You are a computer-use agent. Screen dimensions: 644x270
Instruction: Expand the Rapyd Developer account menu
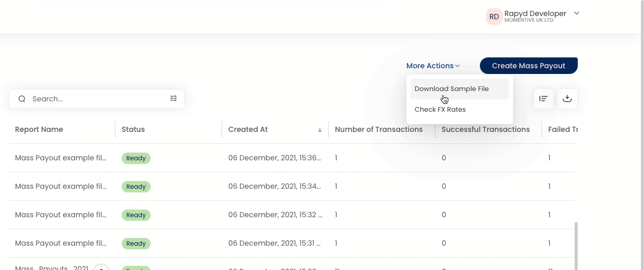tap(577, 13)
